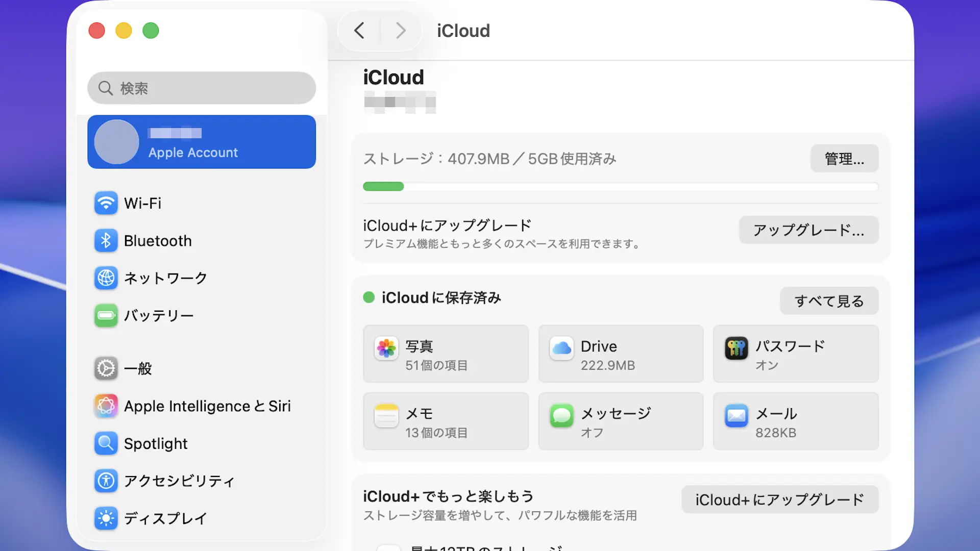Open Apple Intelligence と Siri settings
The height and width of the screenshot is (551, 980).
pyautogui.click(x=207, y=406)
